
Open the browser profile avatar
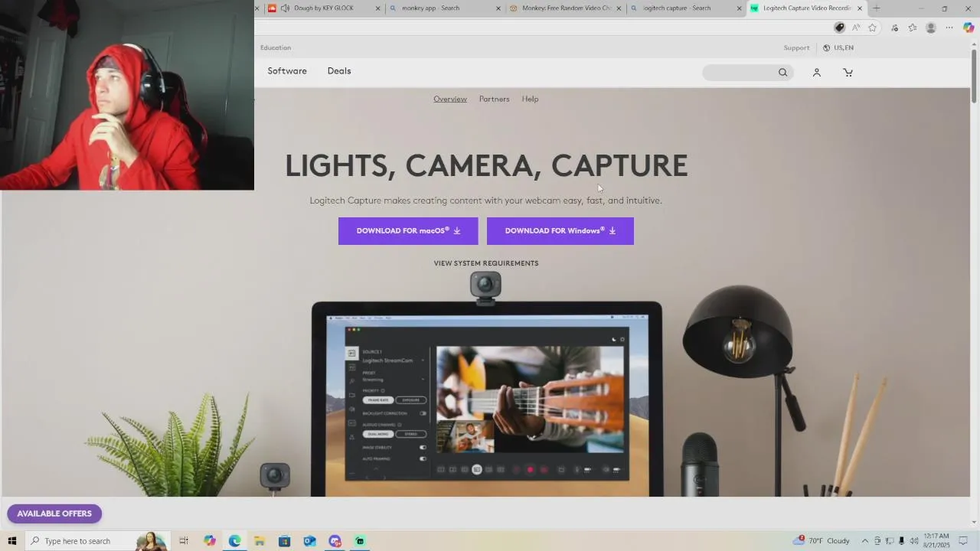(931, 28)
